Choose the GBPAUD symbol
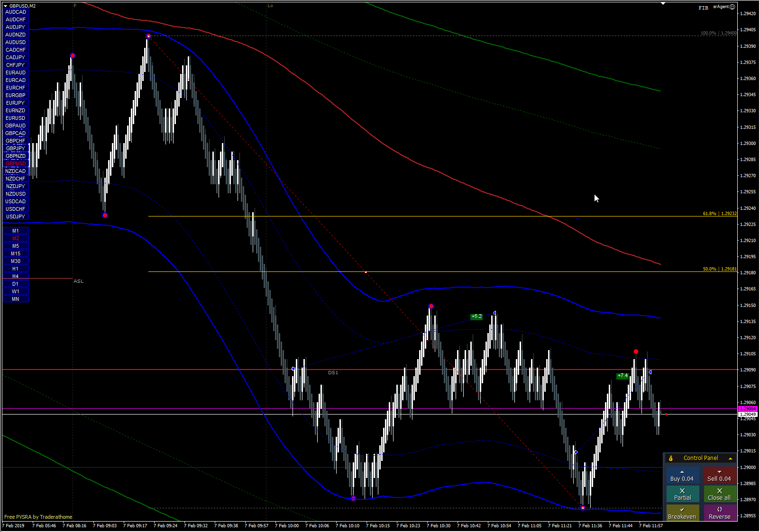Image resolution: width=760 pixels, height=532 pixels. [x=16, y=126]
